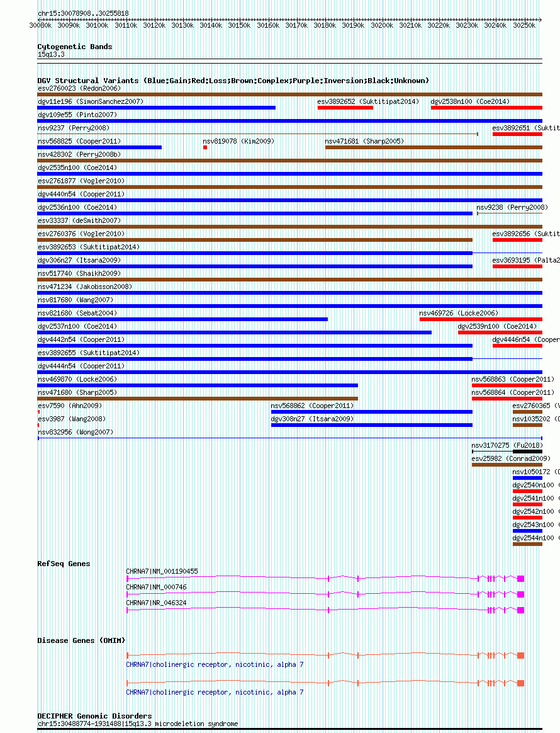Select the RefSeq Genes track title
Screen dimensions: 560x733
click(x=64, y=564)
